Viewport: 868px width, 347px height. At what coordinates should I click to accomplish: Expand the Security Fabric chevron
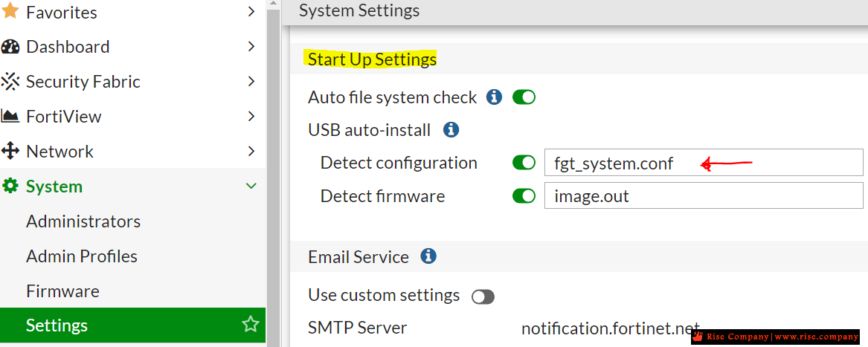251,81
